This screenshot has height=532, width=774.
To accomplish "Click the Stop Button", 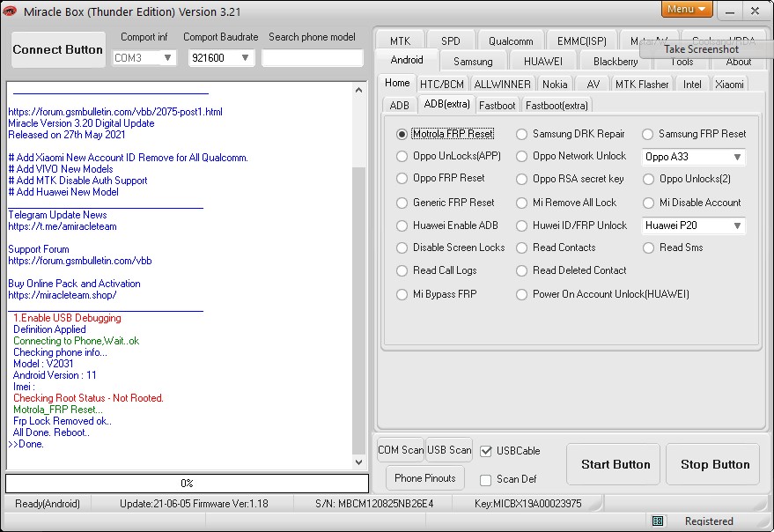I will tap(712, 464).
